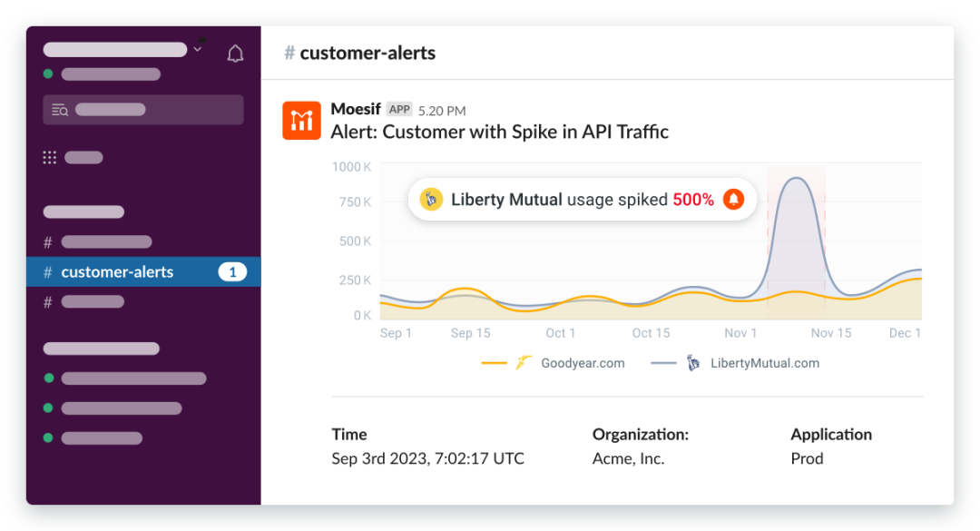Viewport: 980px width, 531px height.
Task: Click the Prod application value
Action: tap(807, 458)
